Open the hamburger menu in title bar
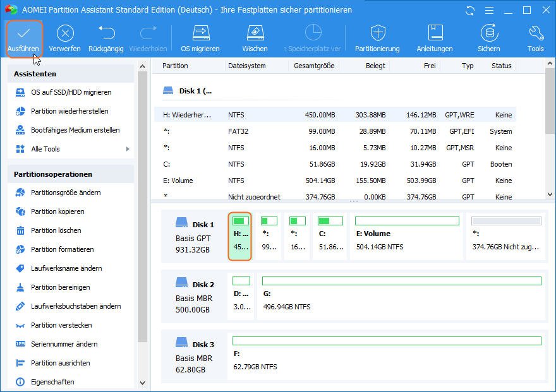This screenshot has height=392, width=556. (x=489, y=11)
